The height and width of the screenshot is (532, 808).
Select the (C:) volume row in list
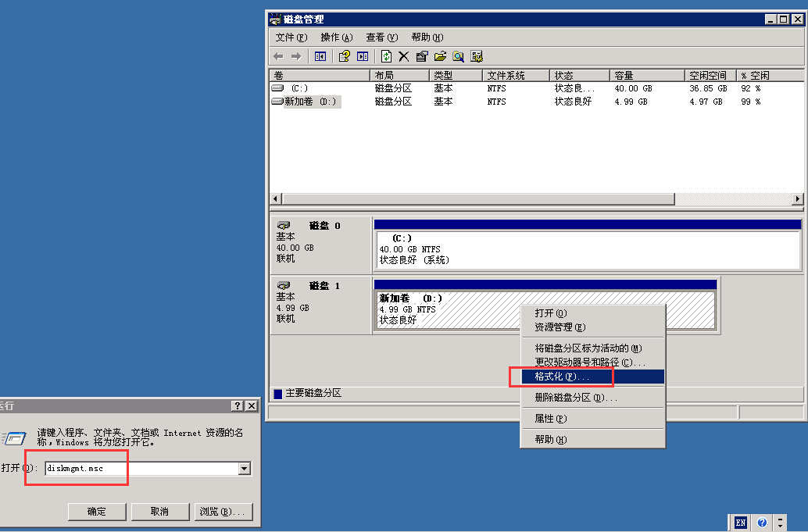pyautogui.click(x=300, y=89)
